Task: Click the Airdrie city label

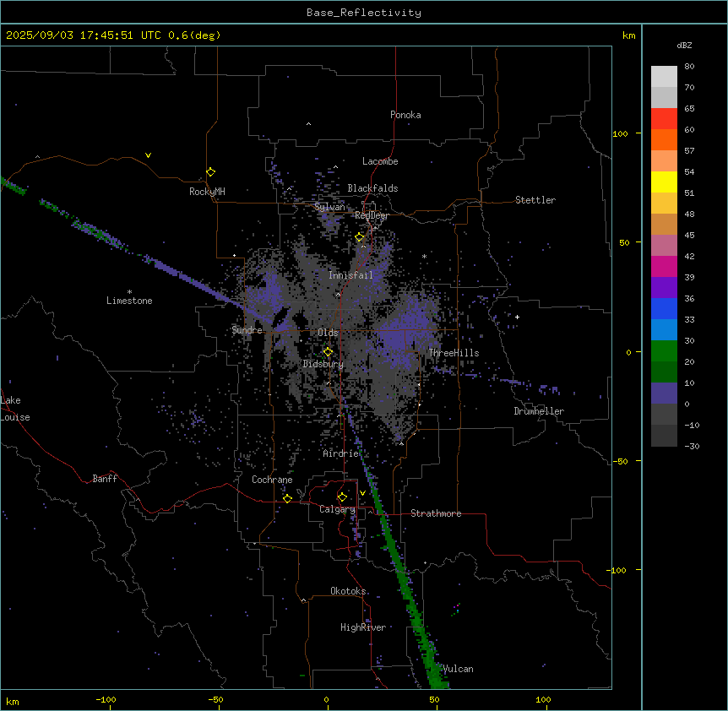Action: pyautogui.click(x=341, y=453)
